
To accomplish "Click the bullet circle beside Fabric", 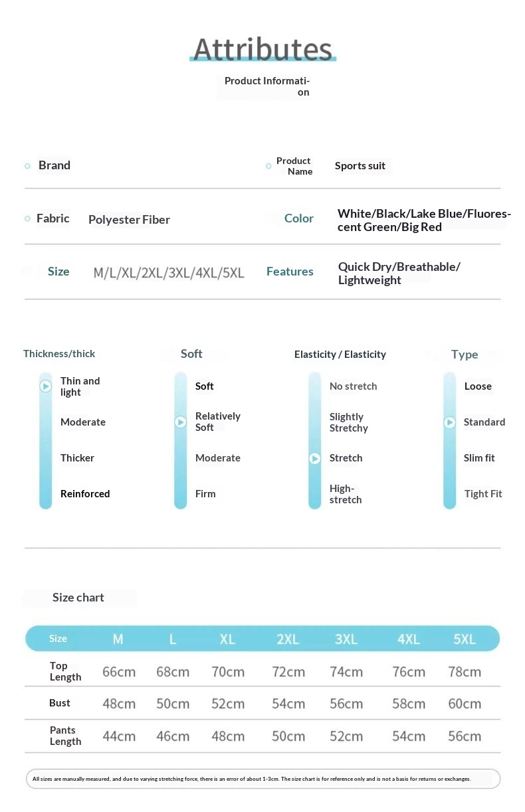I will 27,218.
